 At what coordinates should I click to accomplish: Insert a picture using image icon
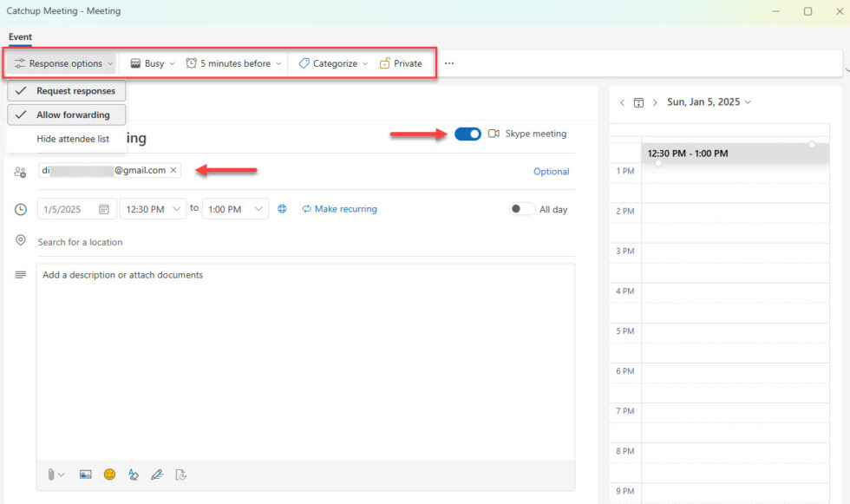[x=85, y=475]
